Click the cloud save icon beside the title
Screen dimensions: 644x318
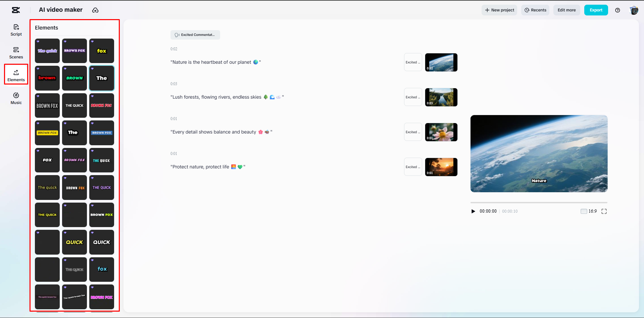(x=95, y=10)
